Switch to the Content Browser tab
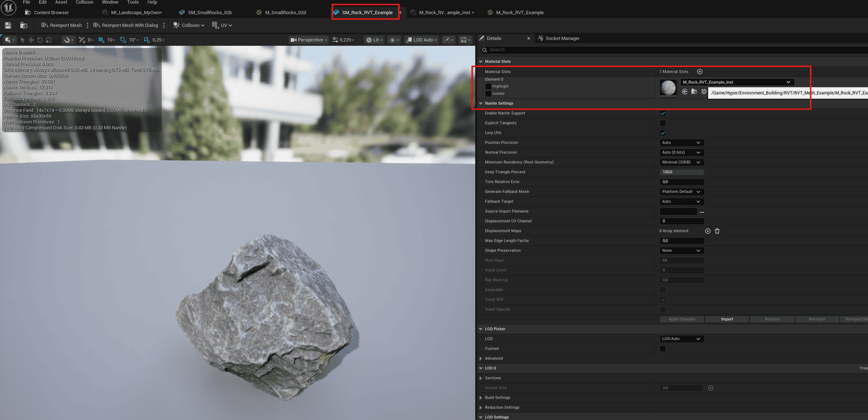Viewport: 868px width, 420px height. click(x=47, y=12)
